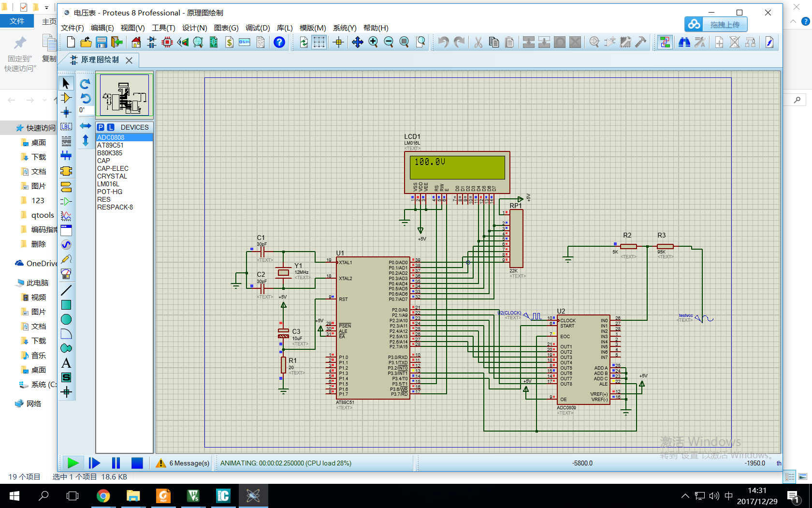Toggle the Wire Autorouter icon

665,43
